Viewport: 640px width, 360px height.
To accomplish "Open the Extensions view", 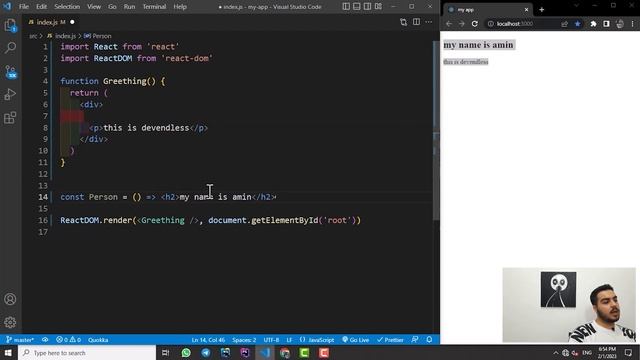I will [10, 118].
